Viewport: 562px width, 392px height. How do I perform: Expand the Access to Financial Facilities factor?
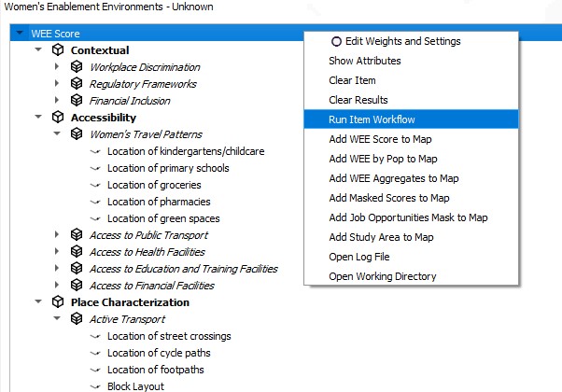pos(57,285)
